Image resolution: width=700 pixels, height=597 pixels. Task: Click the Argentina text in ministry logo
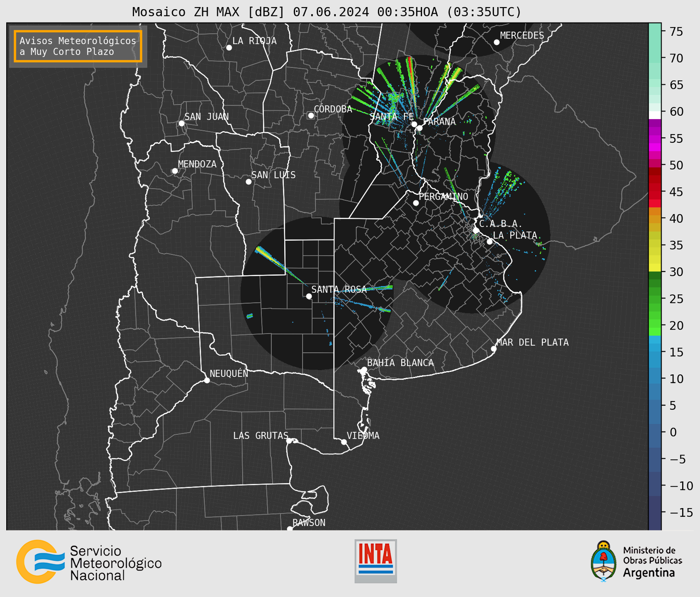(649, 573)
